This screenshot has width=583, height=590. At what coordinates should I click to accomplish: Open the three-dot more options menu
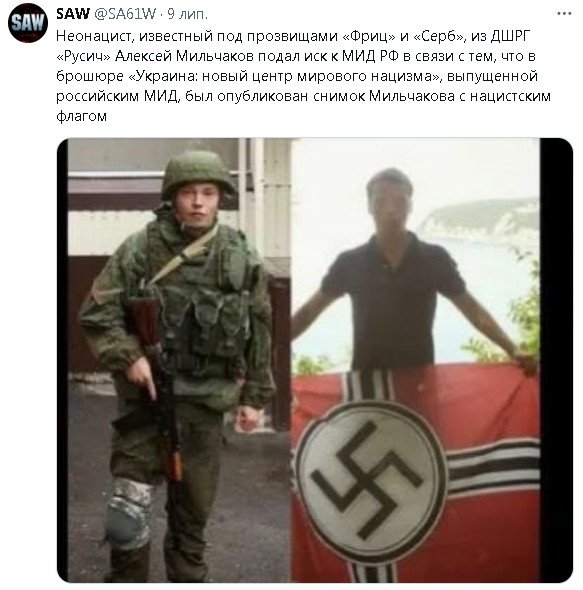point(564,14)
